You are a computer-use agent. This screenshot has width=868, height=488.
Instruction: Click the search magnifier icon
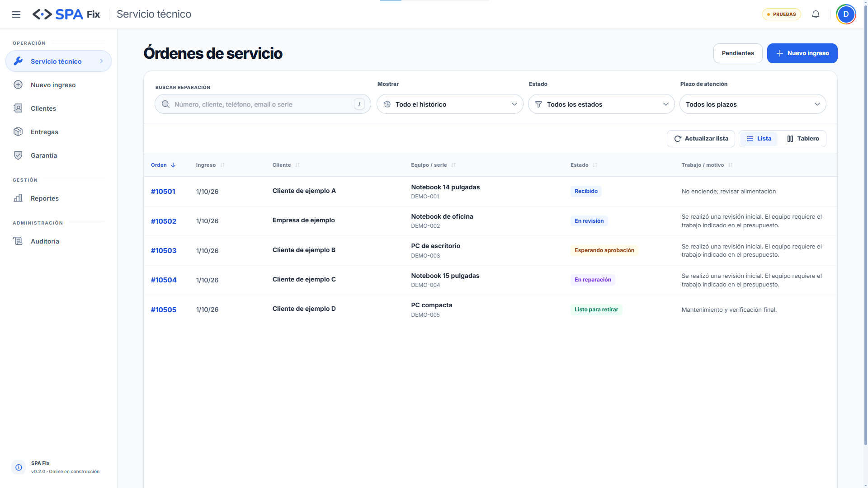tap(166, 104)
